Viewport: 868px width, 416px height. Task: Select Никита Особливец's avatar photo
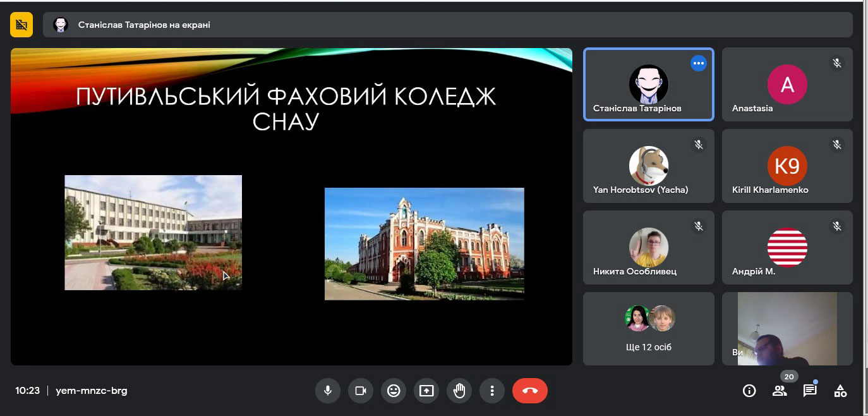coord(649,247)
